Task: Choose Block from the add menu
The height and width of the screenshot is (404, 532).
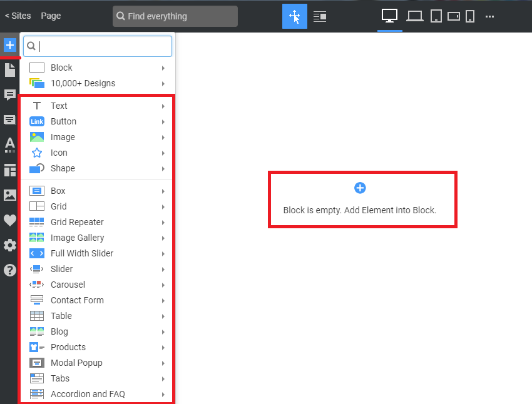Action: point(98,68)
